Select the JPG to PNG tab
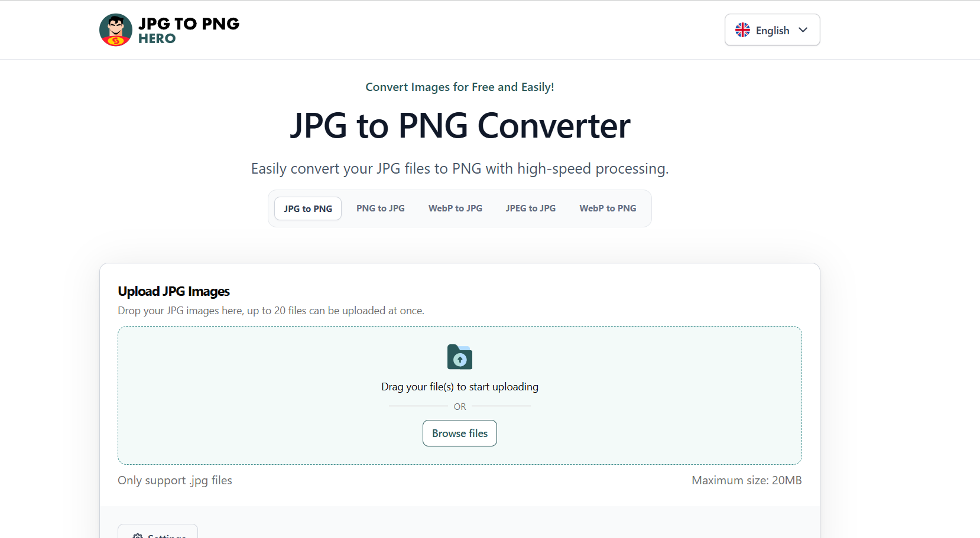This screenshot has height=538, width=980. tap(308, 208)
